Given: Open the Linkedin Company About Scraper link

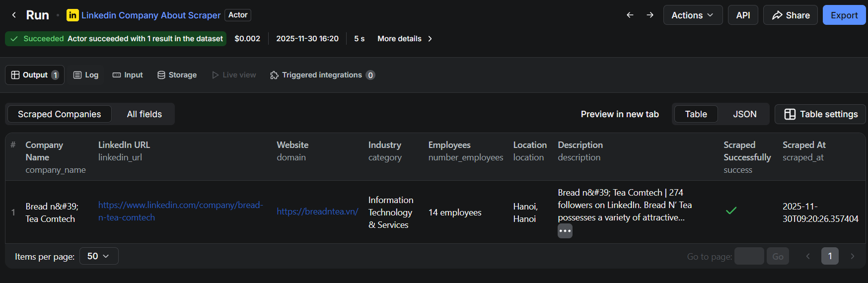Looking at the screenshot, I should (151, 15).
